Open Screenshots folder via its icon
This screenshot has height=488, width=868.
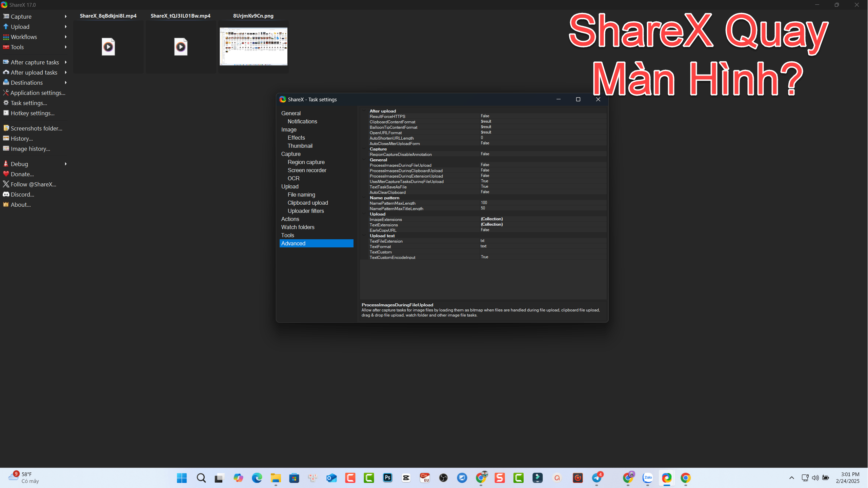6,128
